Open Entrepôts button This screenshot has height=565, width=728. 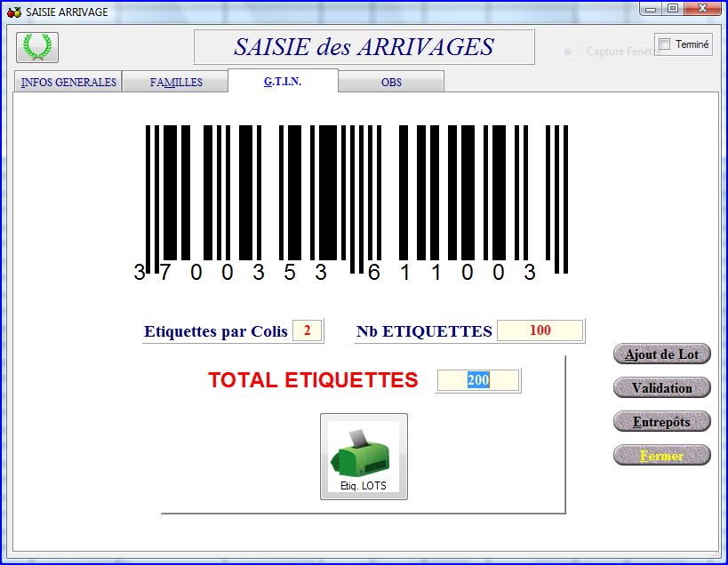(x=661, y=422)
